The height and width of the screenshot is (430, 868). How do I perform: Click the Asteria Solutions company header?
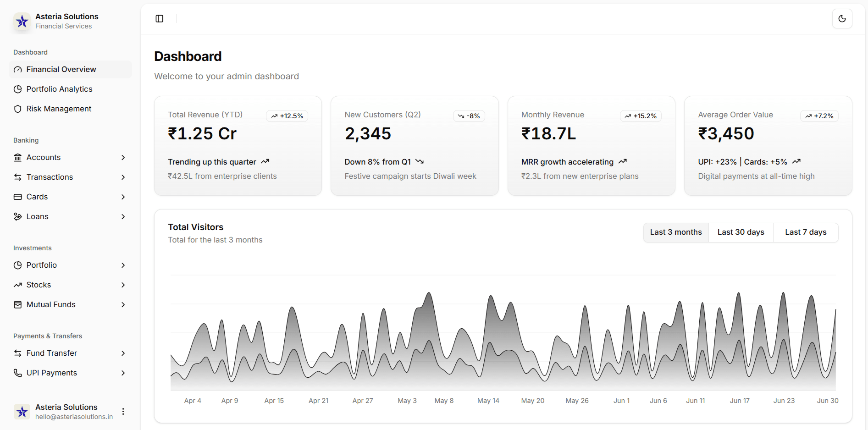tap(70, 21)
